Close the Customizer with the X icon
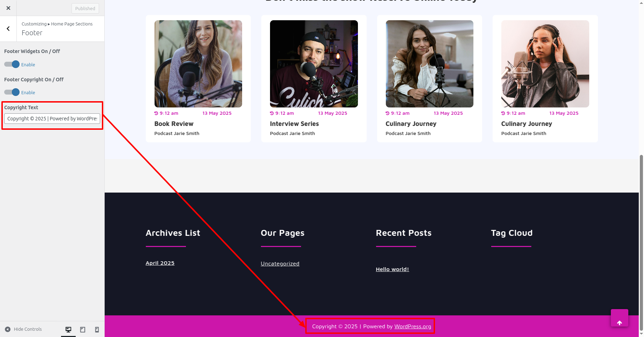This screenshot has height=337, width=644. pyautogui.click(x=8, y=8)
